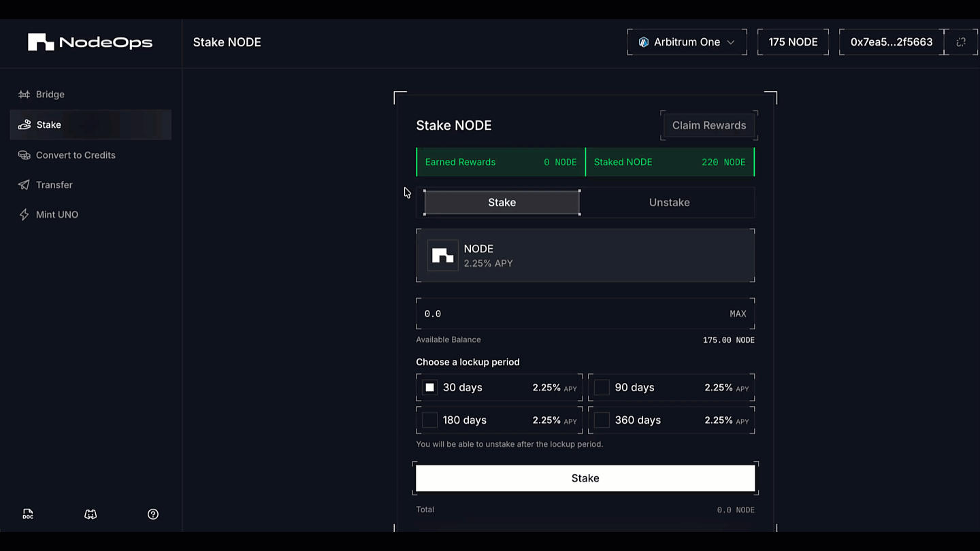Select the 30 days lockup checkbox
980x551 pixels.
tap(429, 388)
